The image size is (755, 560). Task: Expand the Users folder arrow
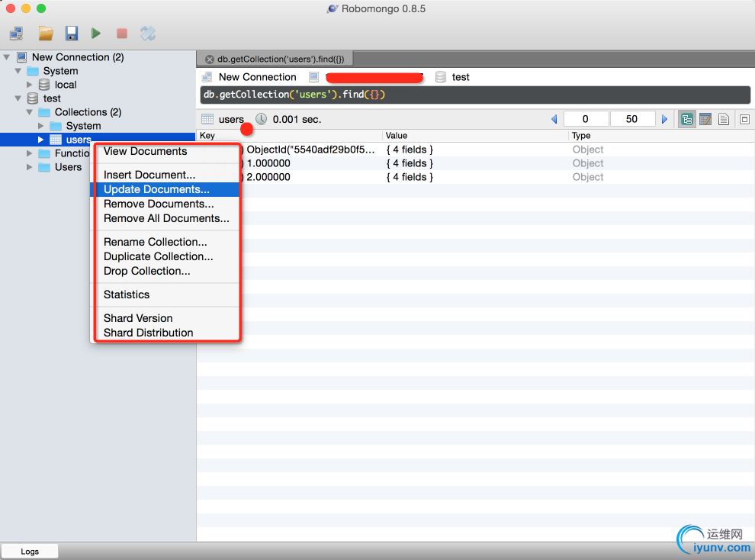(30, 167)
